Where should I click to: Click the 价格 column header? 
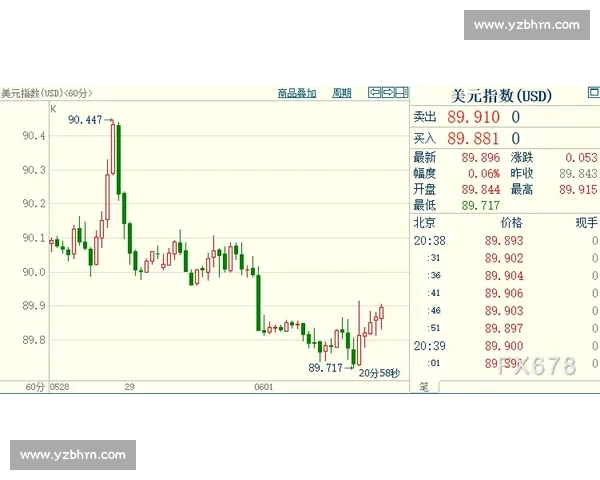(x=512, y=223)
